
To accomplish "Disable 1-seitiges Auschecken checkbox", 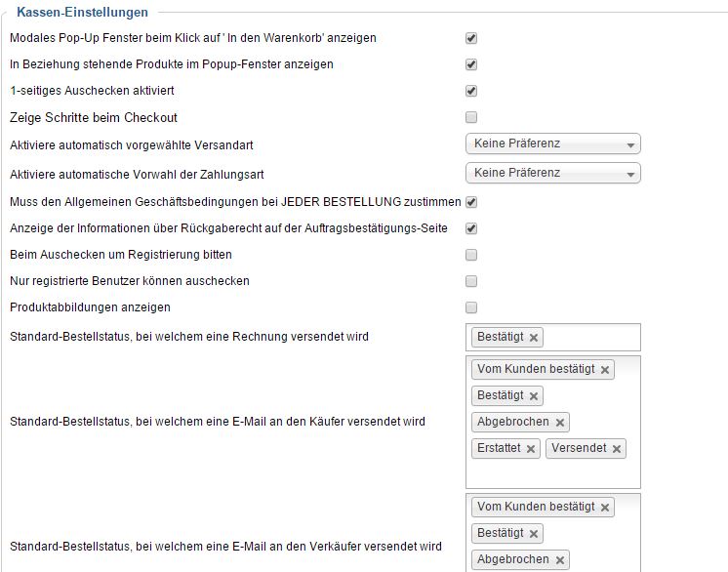I will (471, 91).
